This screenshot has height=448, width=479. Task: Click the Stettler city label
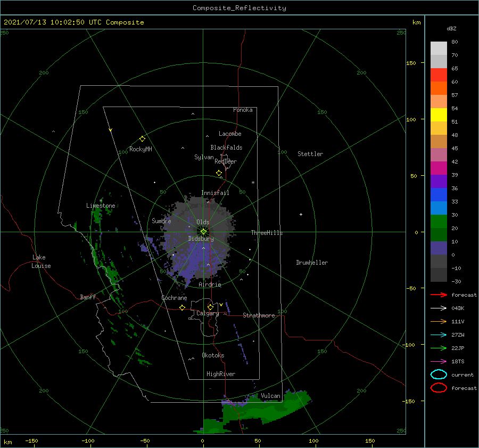click(x=310, y=154)
